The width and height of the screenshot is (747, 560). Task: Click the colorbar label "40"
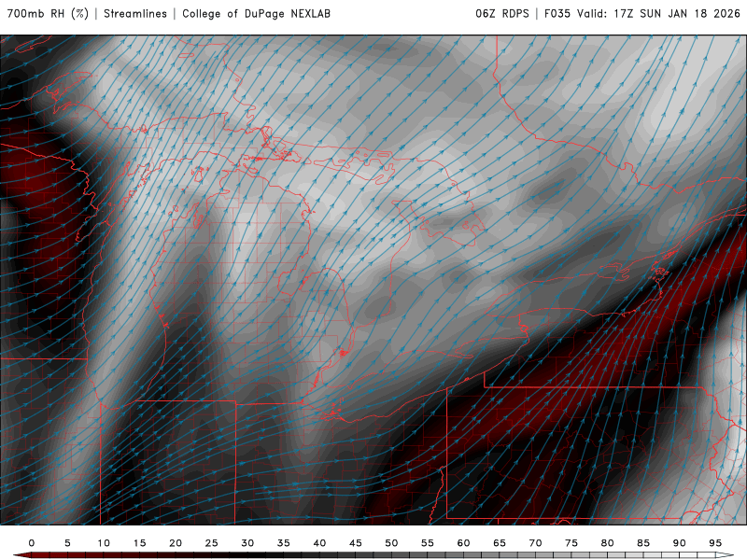coord(319,543)
